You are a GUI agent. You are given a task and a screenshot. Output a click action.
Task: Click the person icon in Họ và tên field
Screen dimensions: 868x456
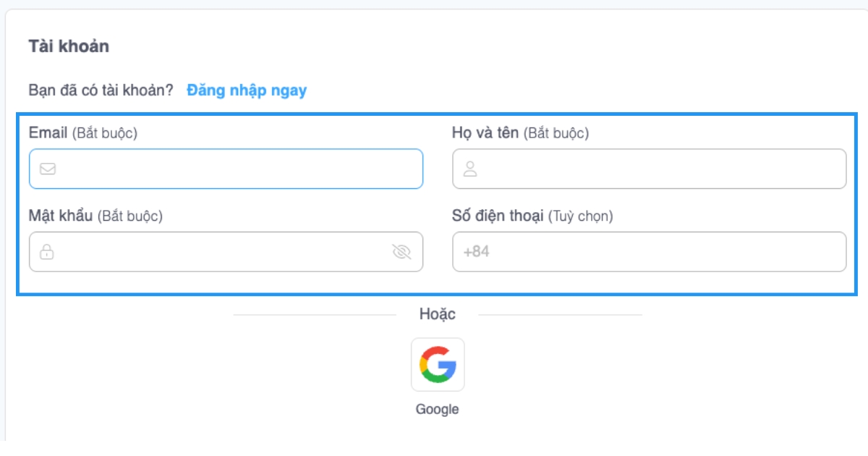click(x=470, y=169)
